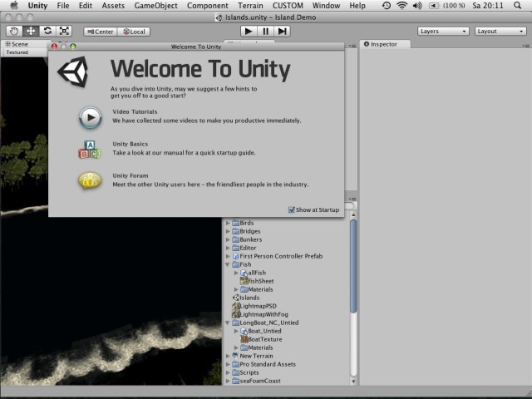Select the Rotate tool in the toolbar
Image resolution: width=532 pixels, height=399 pixels.
coord(47,32)
